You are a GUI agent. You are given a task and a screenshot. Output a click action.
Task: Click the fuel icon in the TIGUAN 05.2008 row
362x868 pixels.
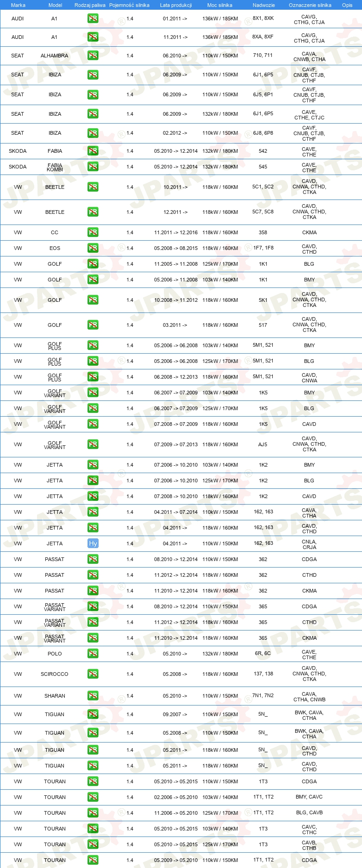click(93, 733)
